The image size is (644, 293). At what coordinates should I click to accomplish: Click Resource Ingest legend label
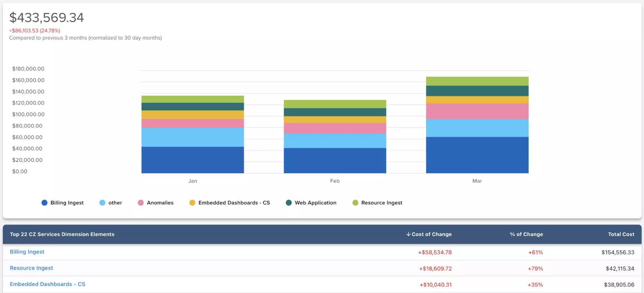tap(382, 203)
